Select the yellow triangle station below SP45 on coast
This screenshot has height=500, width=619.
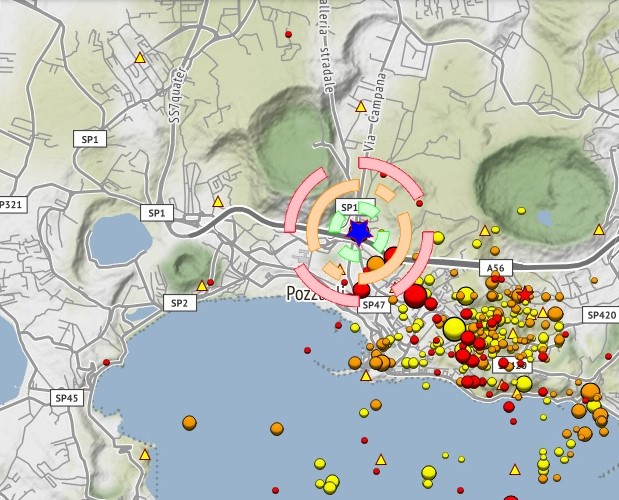tap(145, 455)
